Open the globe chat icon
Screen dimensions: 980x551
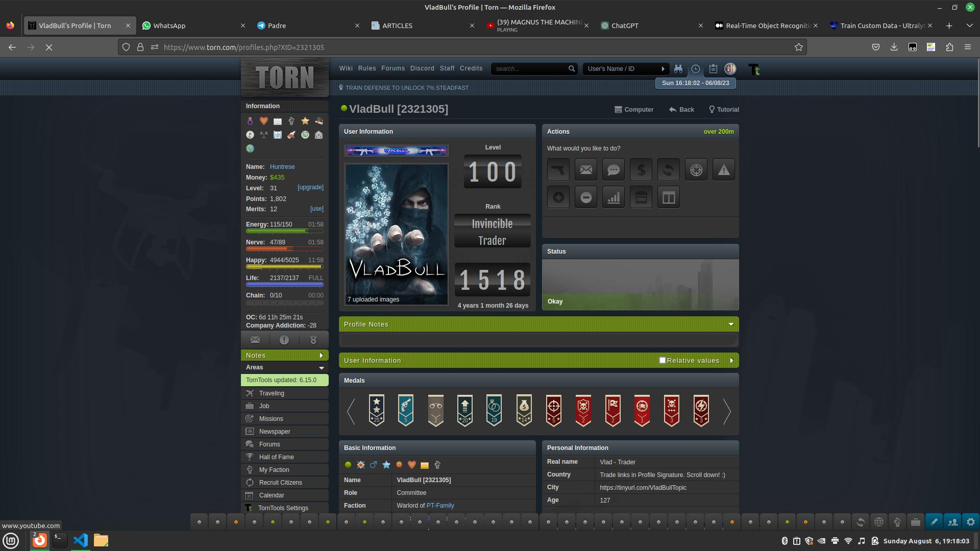[x=879, y=522]
